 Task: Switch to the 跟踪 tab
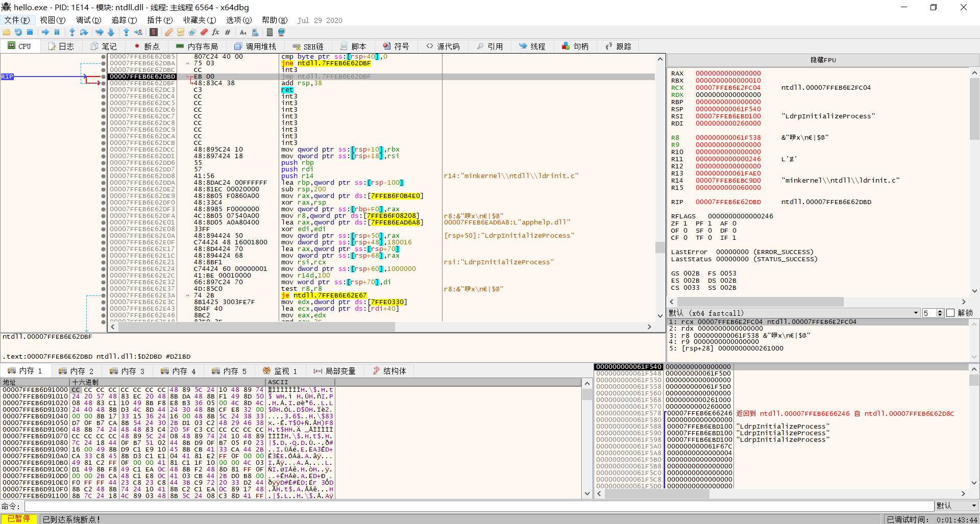(618, 46)
